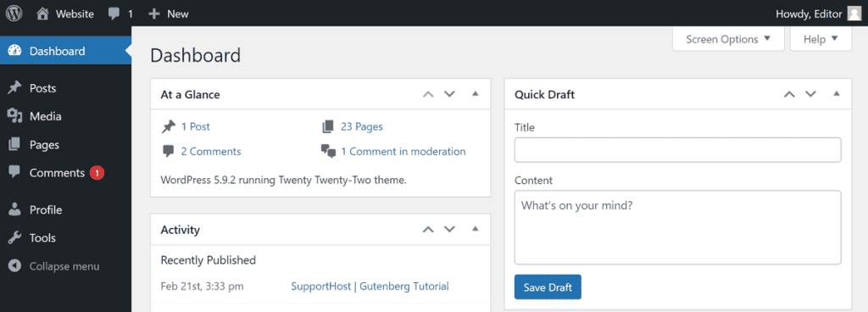Click the moderation comments icon

(328, 152)
